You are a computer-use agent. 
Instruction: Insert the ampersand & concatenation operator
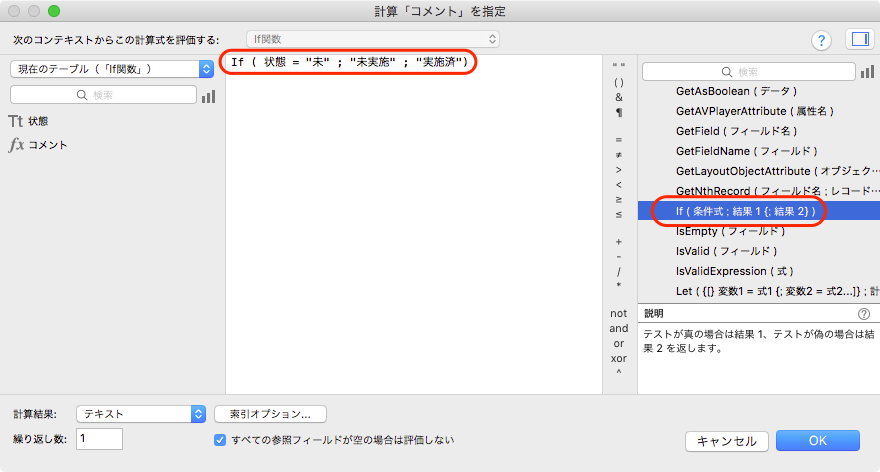tap(618, 97)
